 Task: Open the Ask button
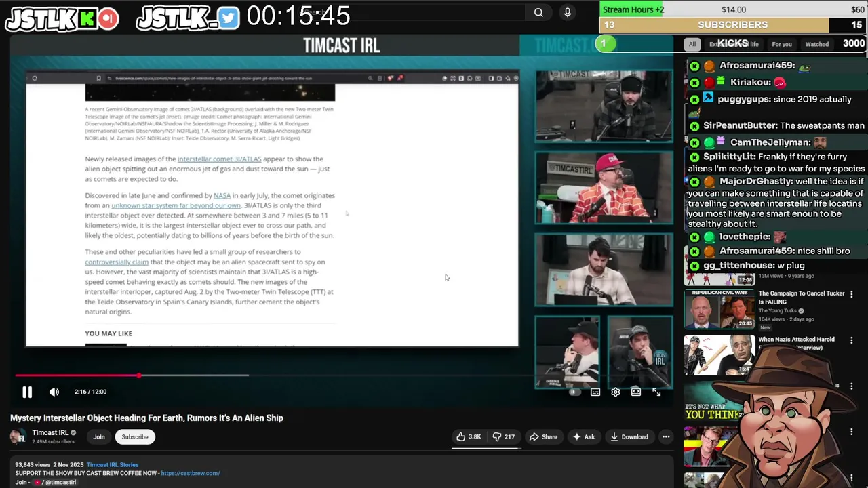click(x=584, y=437)
